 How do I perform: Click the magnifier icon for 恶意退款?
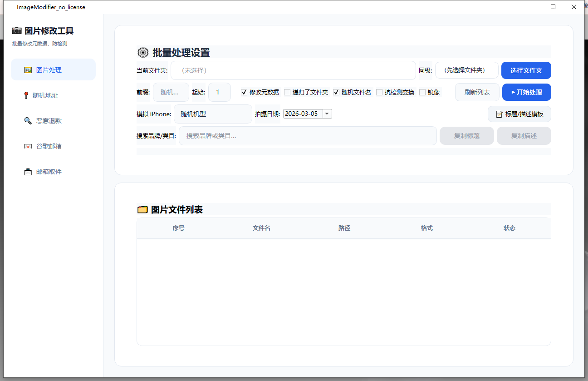pos(28,121)
